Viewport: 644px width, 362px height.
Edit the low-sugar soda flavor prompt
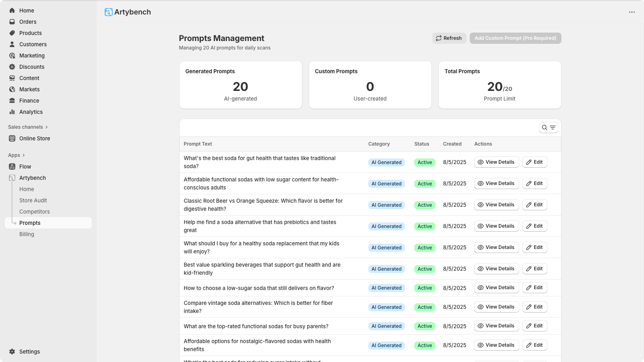point(535,288)
